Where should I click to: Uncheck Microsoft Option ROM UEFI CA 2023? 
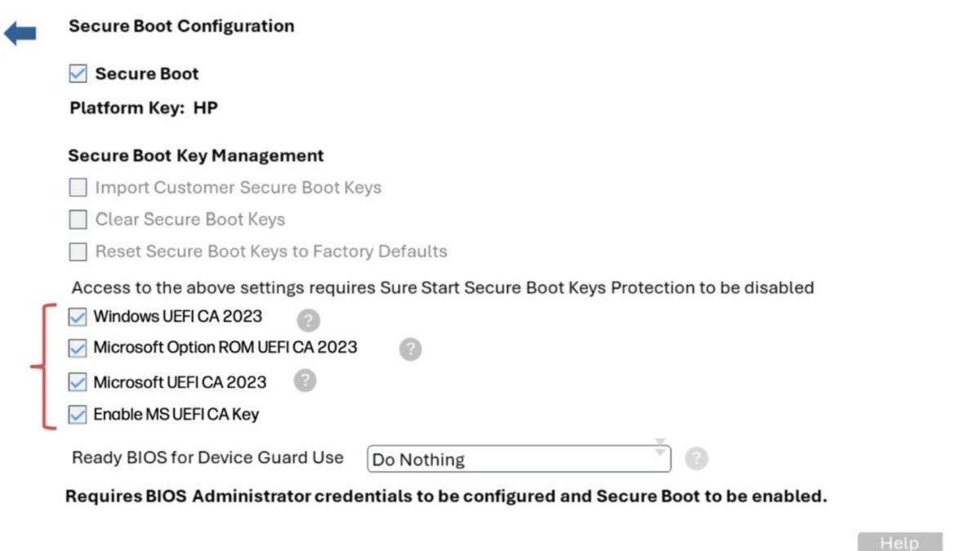78,349
